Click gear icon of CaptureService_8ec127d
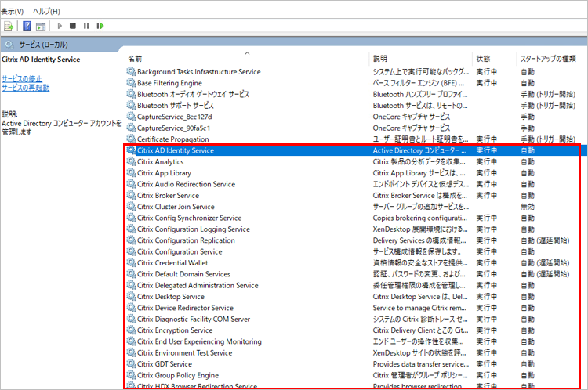 pos(131,116)
